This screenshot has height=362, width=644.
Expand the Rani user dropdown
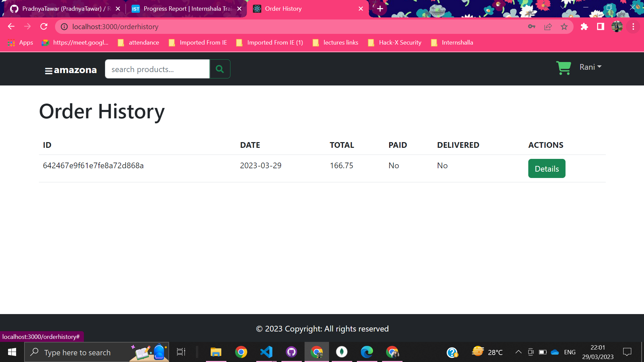coord(590,67)
